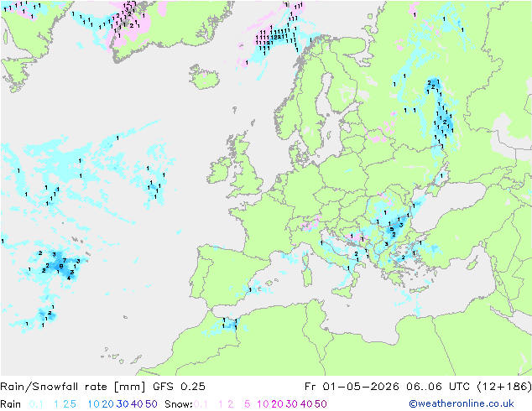532x411 pixels.
Task: Pick the Rain legend 50 value
Action: 151,404
